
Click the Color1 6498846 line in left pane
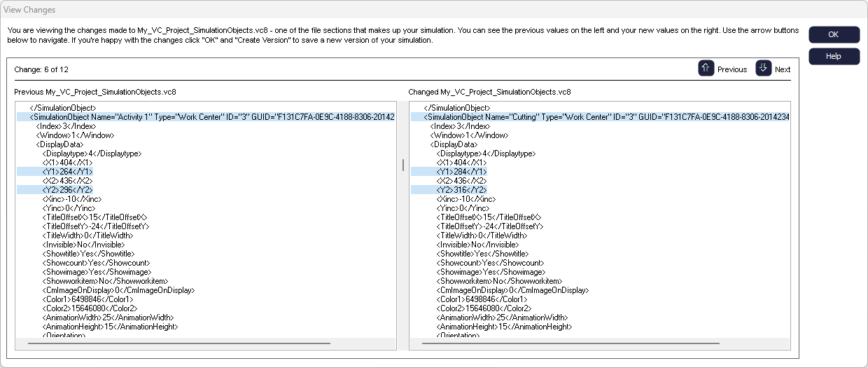(x=87, y=299)
